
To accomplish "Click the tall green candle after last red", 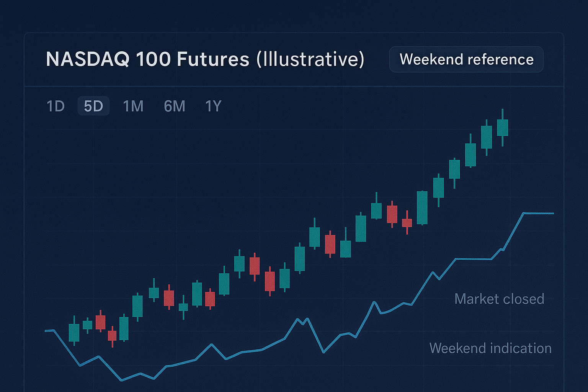I will [422, 207].
